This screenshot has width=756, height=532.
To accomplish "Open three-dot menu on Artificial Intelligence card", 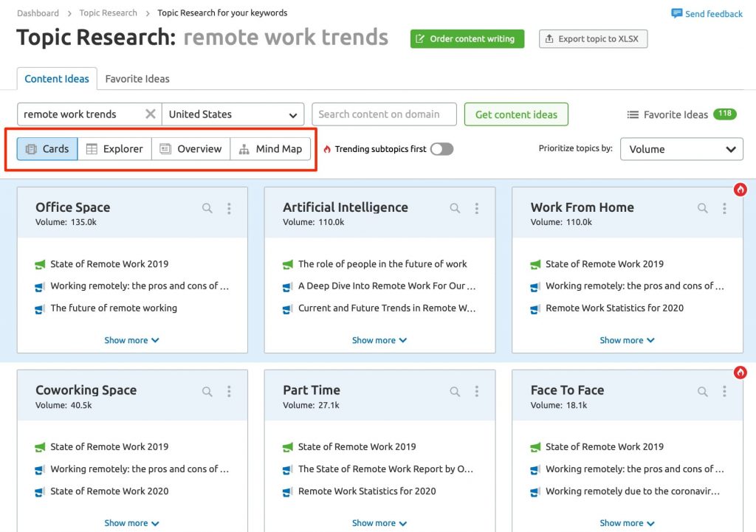I will [476, 208].
